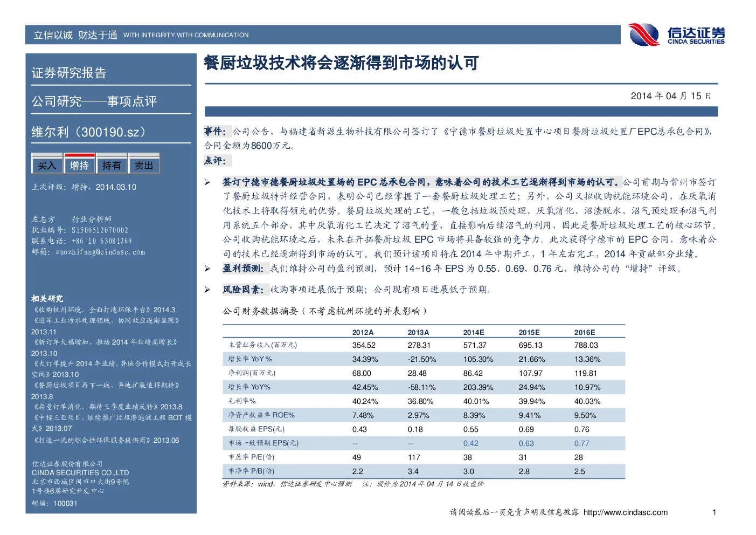Click the slogan 立信以诚 财达于通
Viewport: 756px width, 535px height.
coord(75,35)
